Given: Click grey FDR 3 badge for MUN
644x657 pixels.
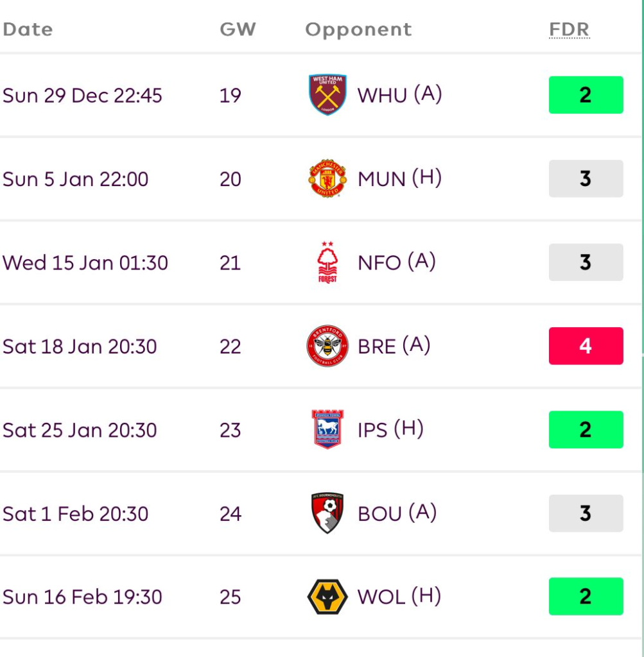Looking at the screenshot, I should [586, 178].
